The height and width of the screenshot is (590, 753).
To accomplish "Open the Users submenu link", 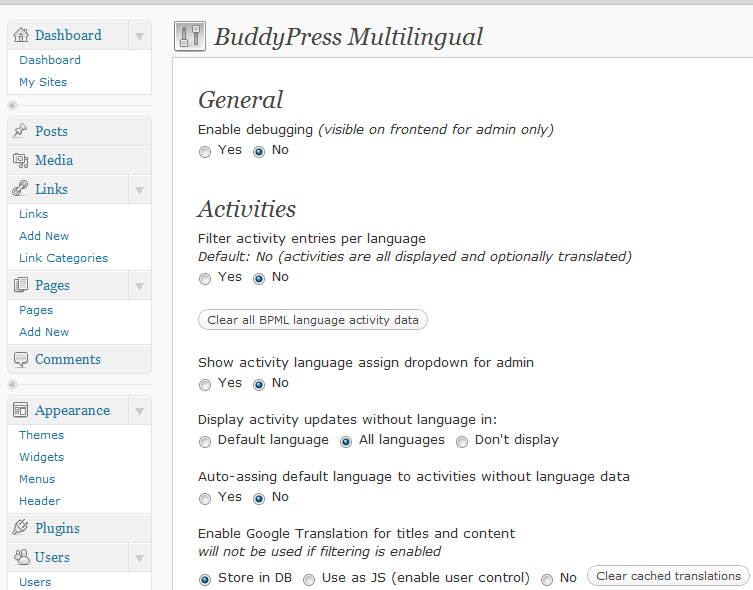I will tap(35, 582).
